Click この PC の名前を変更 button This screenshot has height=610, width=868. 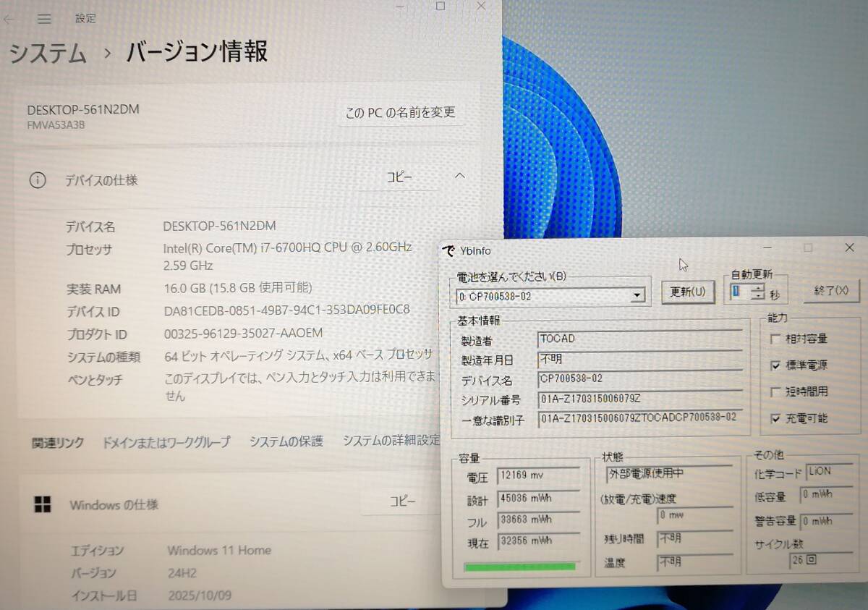(400, 112)
